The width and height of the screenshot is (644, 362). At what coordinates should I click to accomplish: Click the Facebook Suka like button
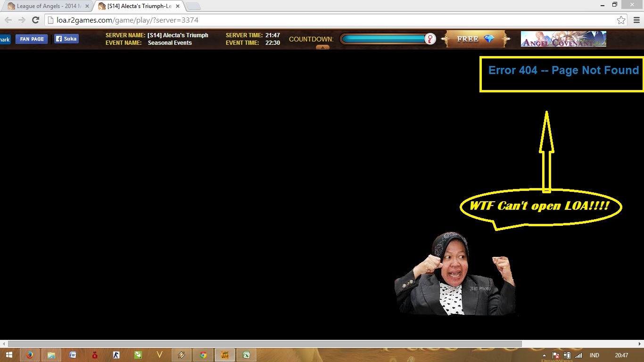pos(66,39)
